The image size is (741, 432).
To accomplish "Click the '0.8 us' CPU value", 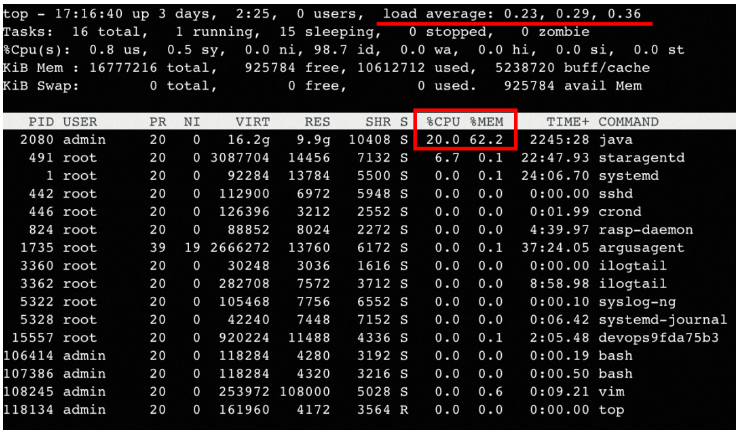I will [118, 50].
